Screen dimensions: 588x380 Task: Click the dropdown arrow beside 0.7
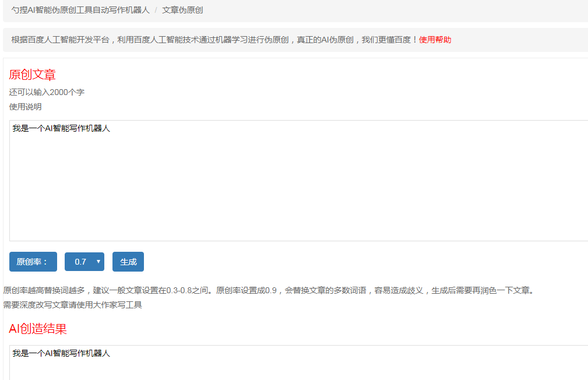point(98,261)
